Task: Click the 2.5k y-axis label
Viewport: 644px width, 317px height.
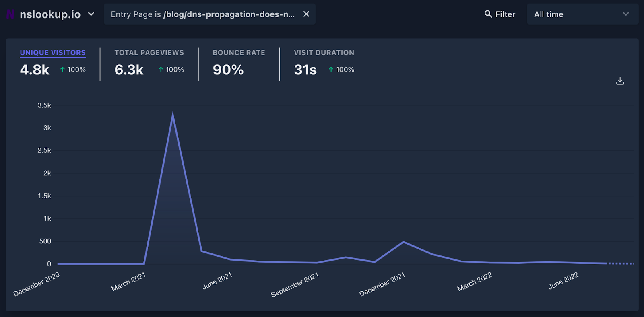Action: [44, 150]
